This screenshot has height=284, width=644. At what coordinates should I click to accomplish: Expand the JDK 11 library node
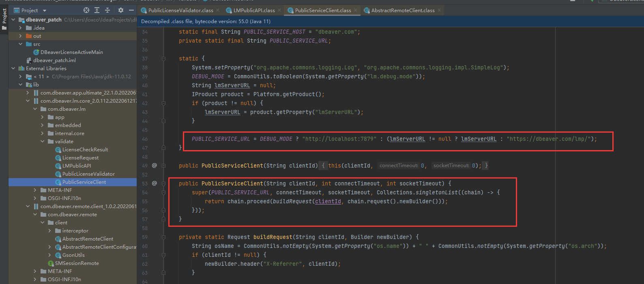20,76
